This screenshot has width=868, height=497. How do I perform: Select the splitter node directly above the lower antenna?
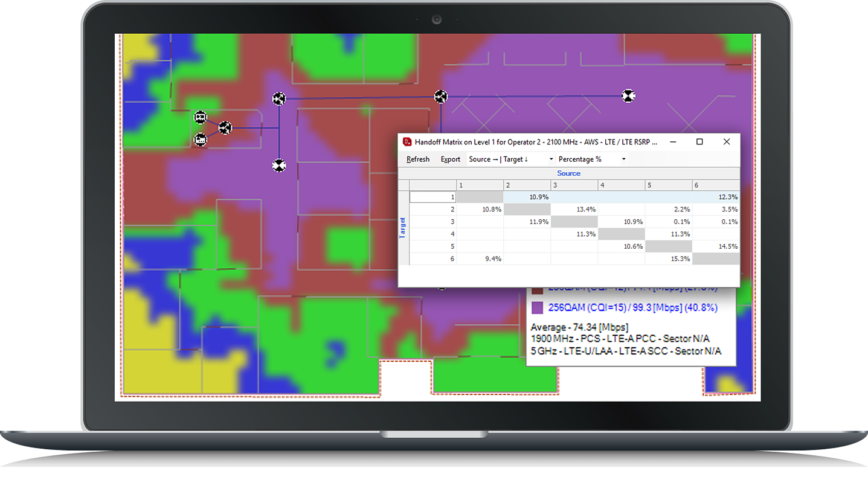(x=278, y=98)
